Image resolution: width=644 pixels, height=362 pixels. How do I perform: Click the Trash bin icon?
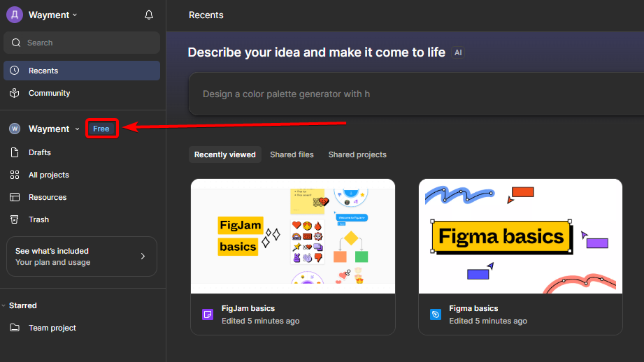15,219
